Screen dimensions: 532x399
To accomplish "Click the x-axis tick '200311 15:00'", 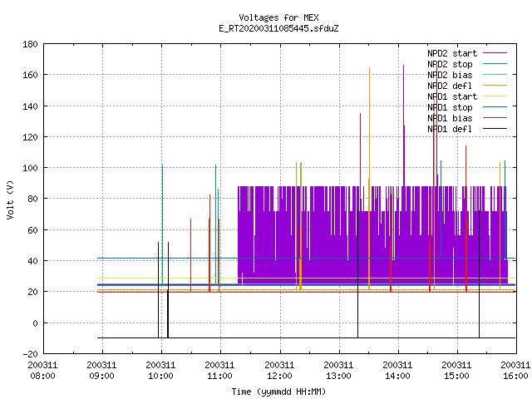I will [x=456, y=371].
